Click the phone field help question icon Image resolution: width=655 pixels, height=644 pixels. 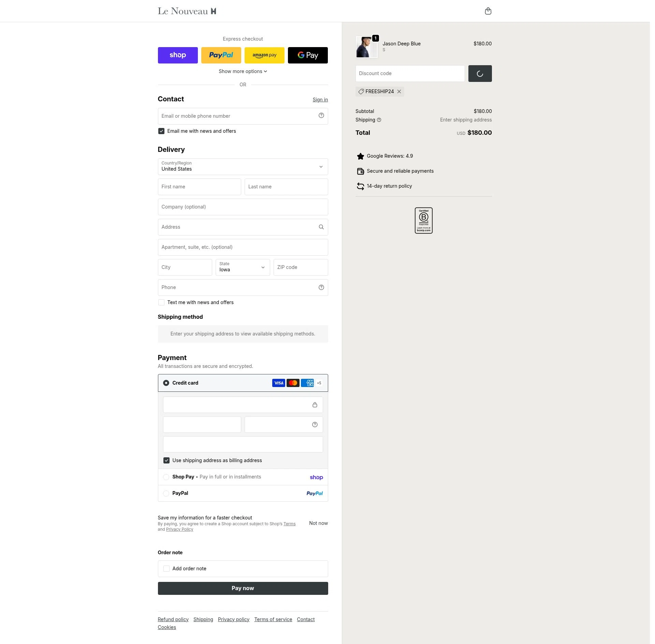[x=321, y=287]
